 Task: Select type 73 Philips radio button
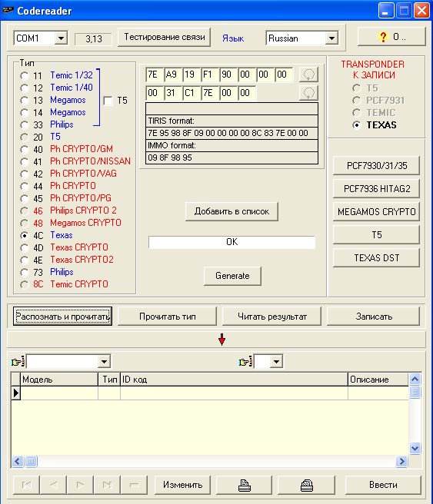(x=24, y=272)
